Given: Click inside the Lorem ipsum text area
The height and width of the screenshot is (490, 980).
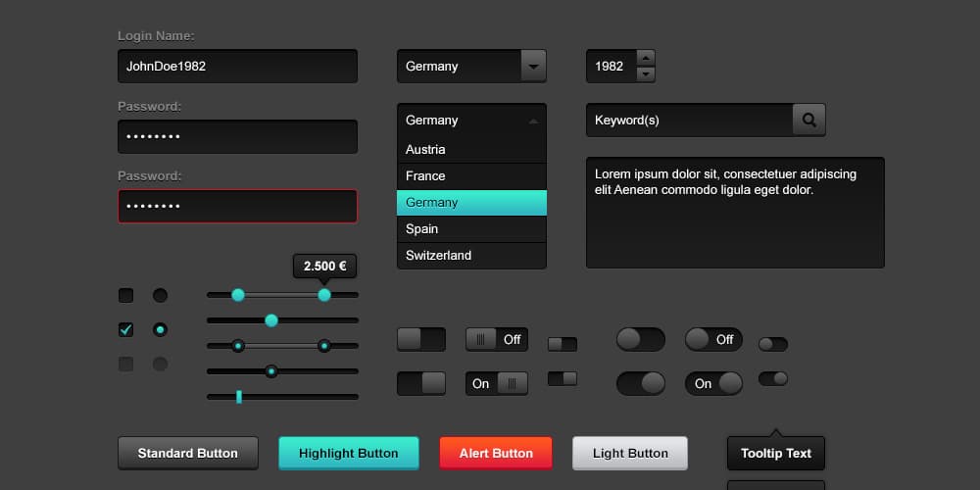Looking at the screenshot, I should tap(735, 213).
